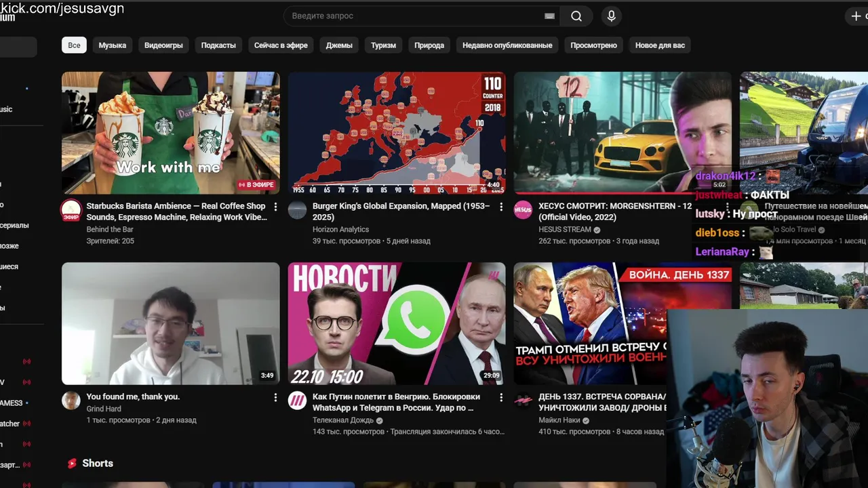Go to the Телеканал Дождь channel name
The height and width of the screenshot is (488, 868).
click(343, 420)
